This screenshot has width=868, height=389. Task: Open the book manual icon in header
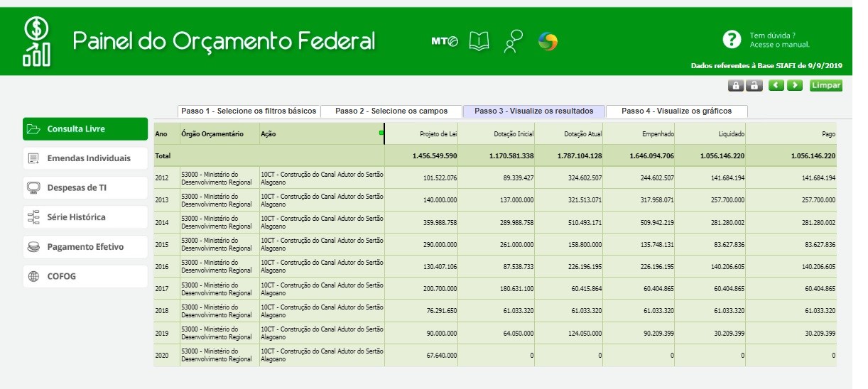[x=479, y=42]
